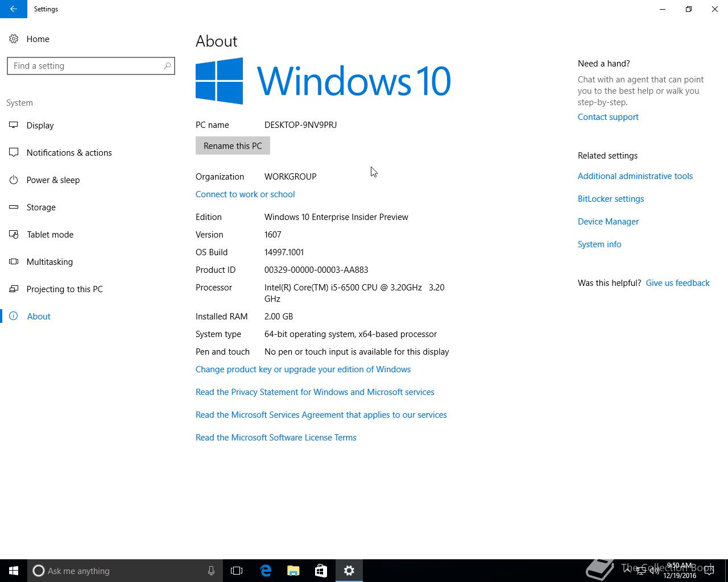The image size is (728, 582).
Task: Click the network tray icon
Action: [641, 571]
